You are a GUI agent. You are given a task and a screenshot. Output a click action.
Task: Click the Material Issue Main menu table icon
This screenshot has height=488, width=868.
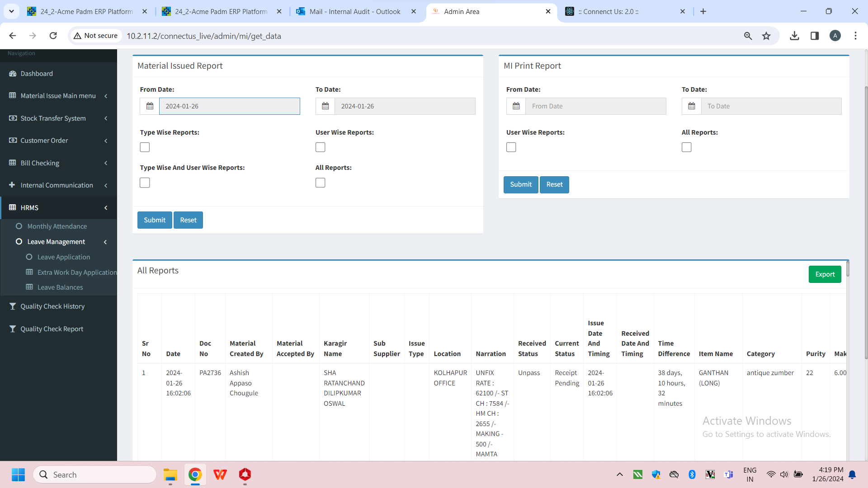[x=12, y=96]
